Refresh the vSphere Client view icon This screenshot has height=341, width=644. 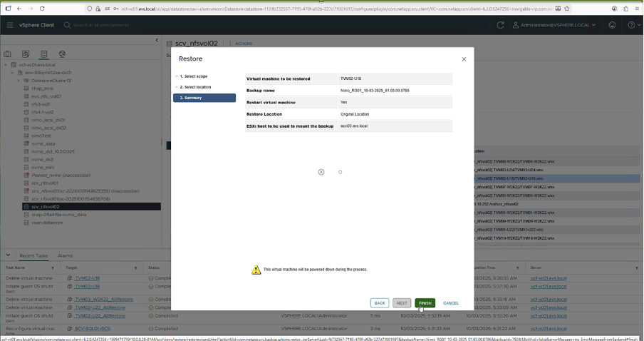[500, 25]
